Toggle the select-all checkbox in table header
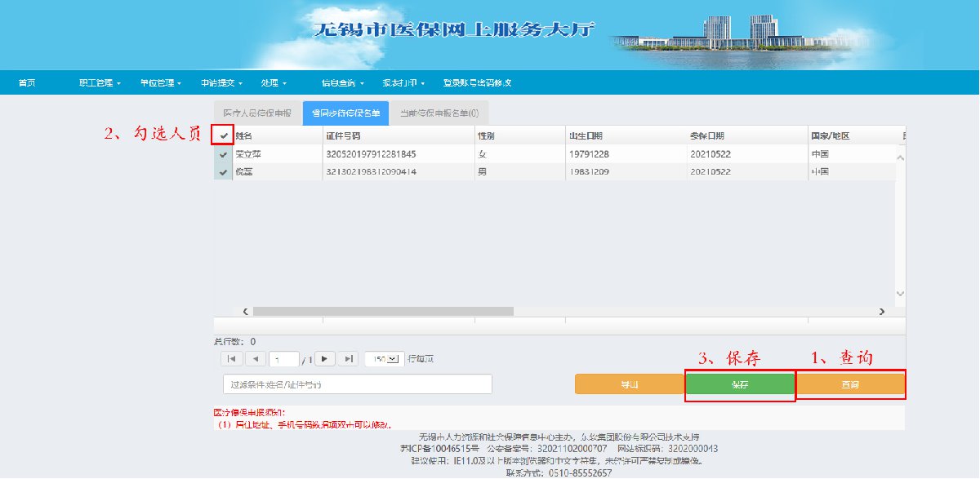 (223, 135)
